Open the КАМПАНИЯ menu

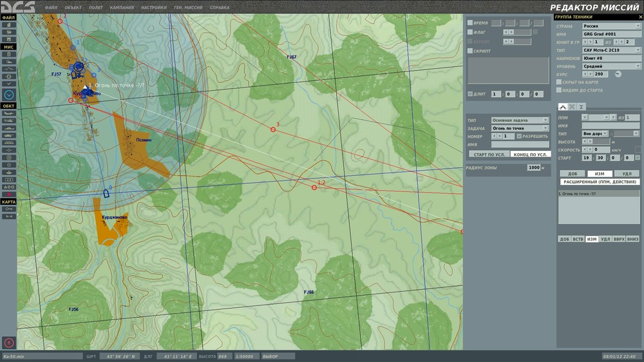pos(122,7)
